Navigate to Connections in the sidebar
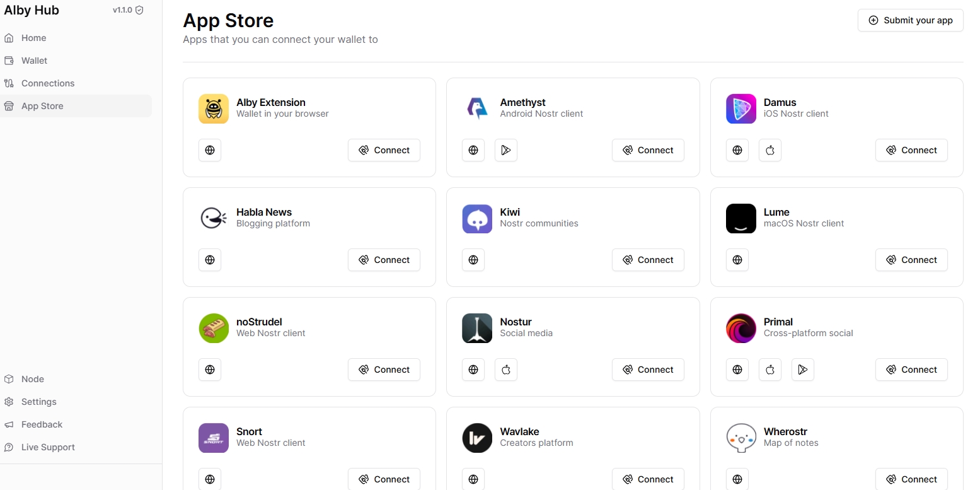The height and width of the screenshot is (490, 980). click(47, 83)
